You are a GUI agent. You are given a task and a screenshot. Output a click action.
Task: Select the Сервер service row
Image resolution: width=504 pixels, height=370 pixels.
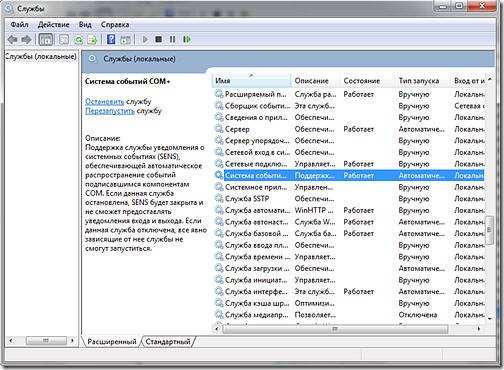(x=349, y=129)
